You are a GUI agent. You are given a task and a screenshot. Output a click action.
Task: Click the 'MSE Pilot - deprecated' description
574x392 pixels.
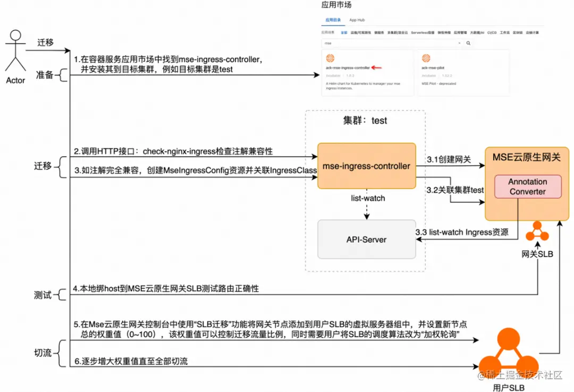(x=438, y=83)
